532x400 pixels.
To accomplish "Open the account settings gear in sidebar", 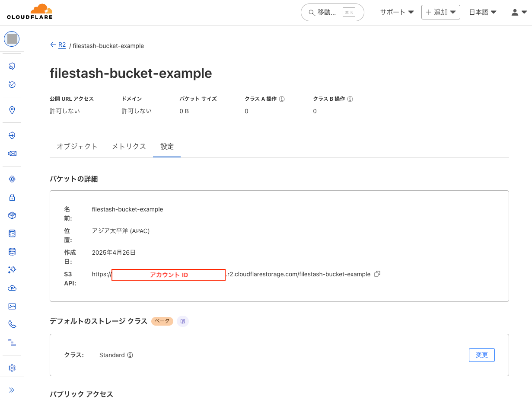I will click(x=12, y=367).
